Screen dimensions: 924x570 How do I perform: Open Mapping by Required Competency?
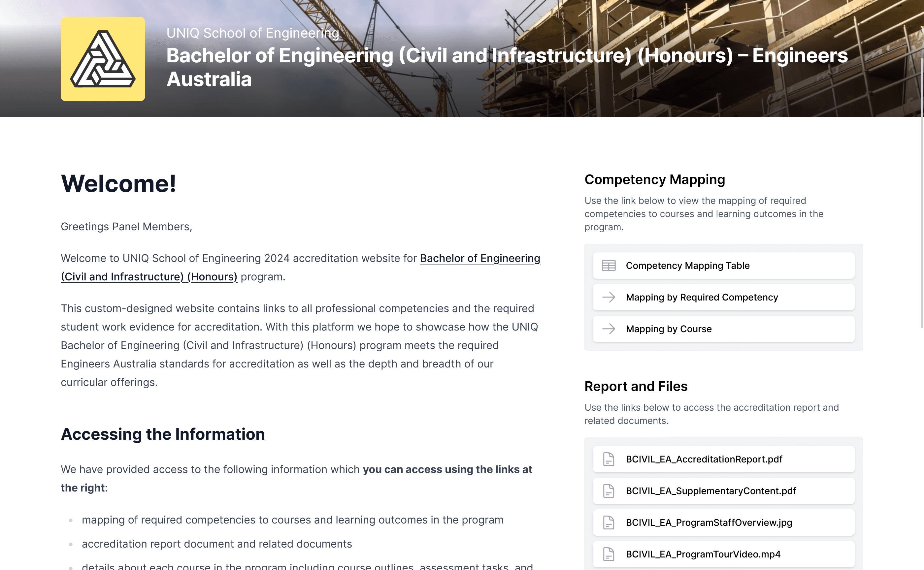[x=702, y=298]
